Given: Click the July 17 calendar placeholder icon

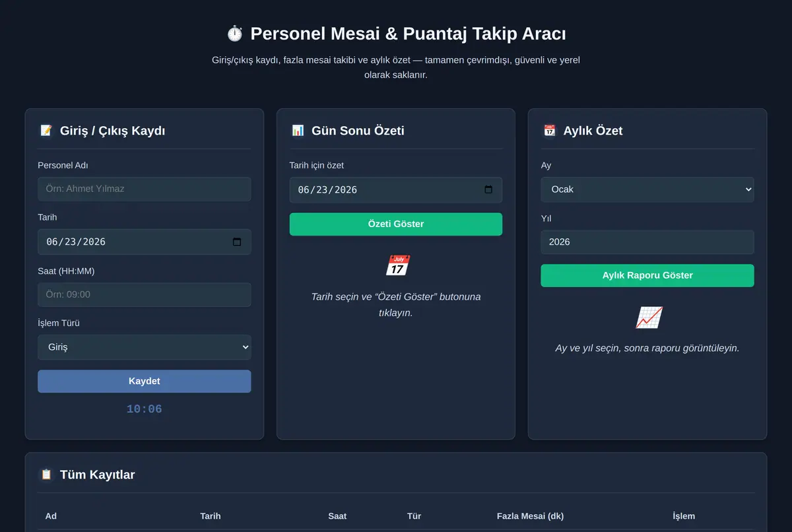Looking at the screenshot, I should pos(397,266).
